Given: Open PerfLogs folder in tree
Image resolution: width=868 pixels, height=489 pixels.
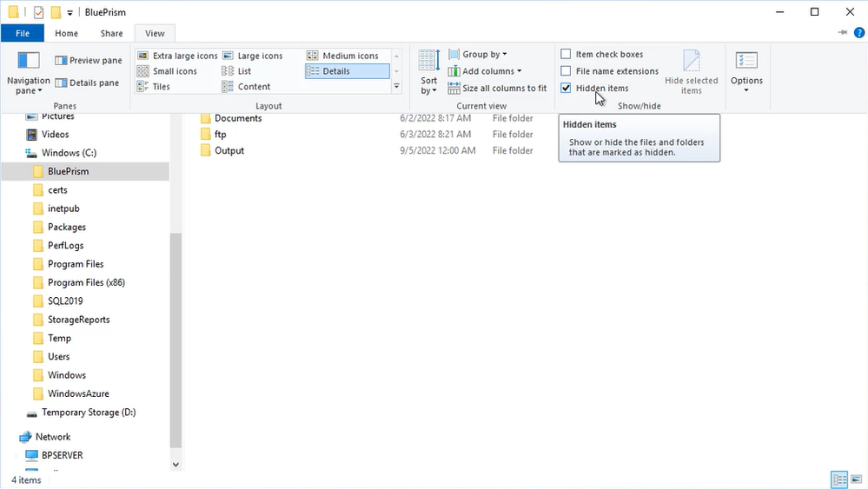Looking at the screenshot, I should click(65, 246).
